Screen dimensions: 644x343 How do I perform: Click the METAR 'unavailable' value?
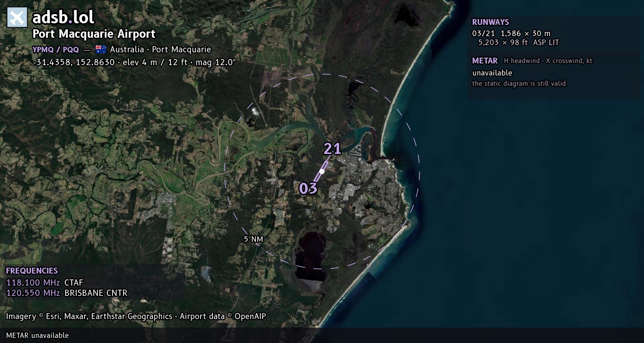[x=492, y=73]
